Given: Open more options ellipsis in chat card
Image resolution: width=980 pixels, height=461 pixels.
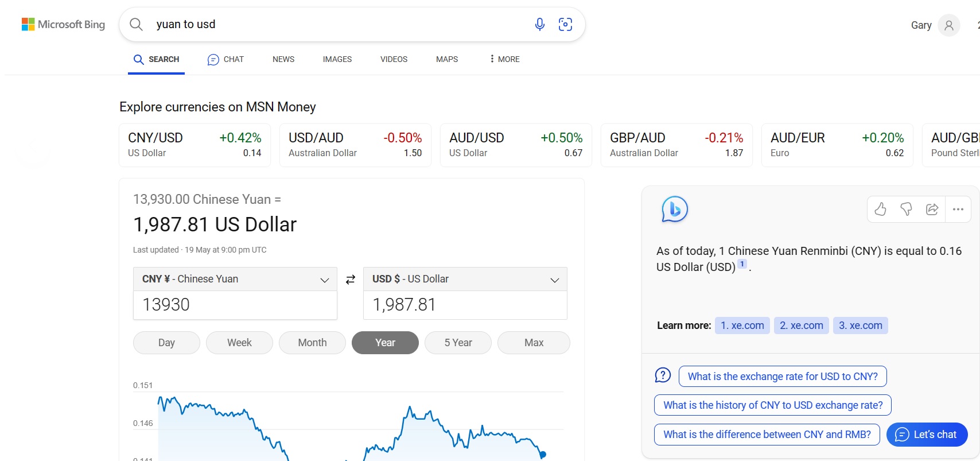Looking at the screenshot, I should [x=958, y=210].
